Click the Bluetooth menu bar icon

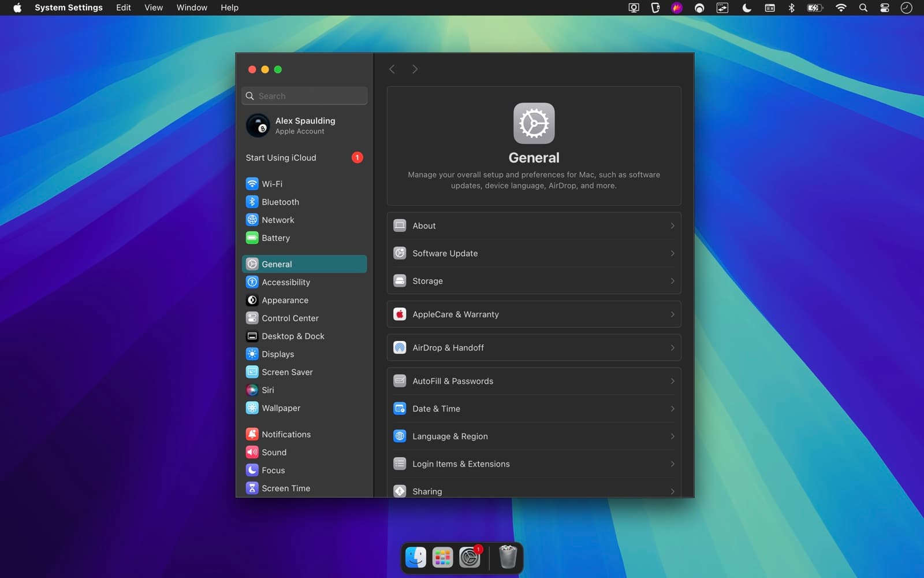792,8
